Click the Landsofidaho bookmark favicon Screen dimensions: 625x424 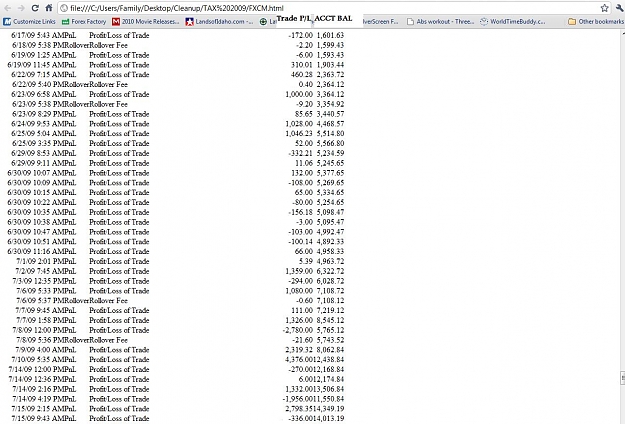pos(189,22)
